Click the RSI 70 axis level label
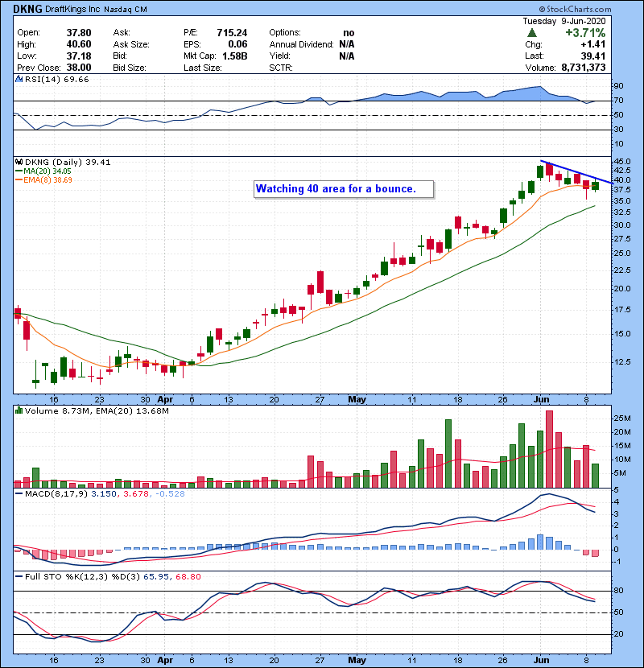The width and height of the screenshot is (644, 668). click(x=618, y=101)
